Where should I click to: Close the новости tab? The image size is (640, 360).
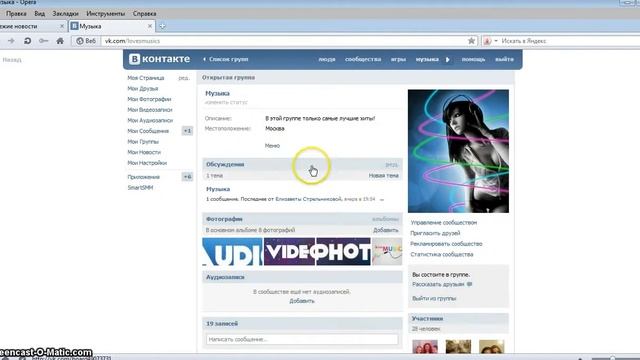click(62, 26)
